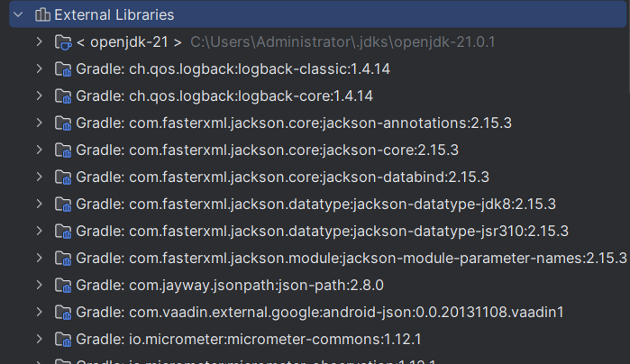Expand the jackson-annotations:2.15.3 library

pyautogui.click(x=39, y=123)
